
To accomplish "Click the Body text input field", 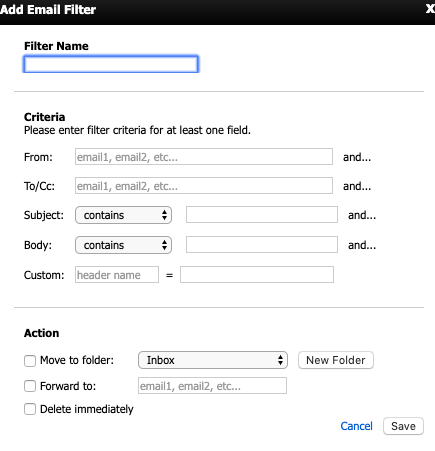I will [262, 245].
